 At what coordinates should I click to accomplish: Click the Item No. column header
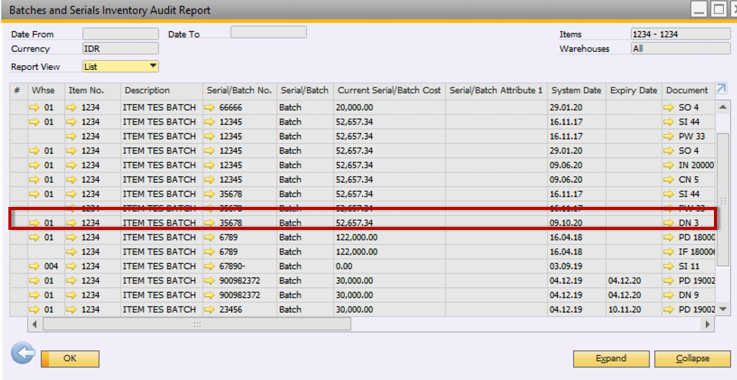(x=92, y=90)
